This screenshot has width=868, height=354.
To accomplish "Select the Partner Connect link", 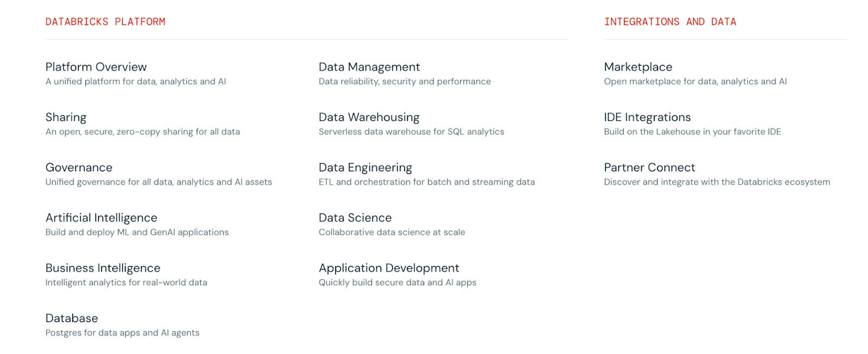I will coord(649,168).
